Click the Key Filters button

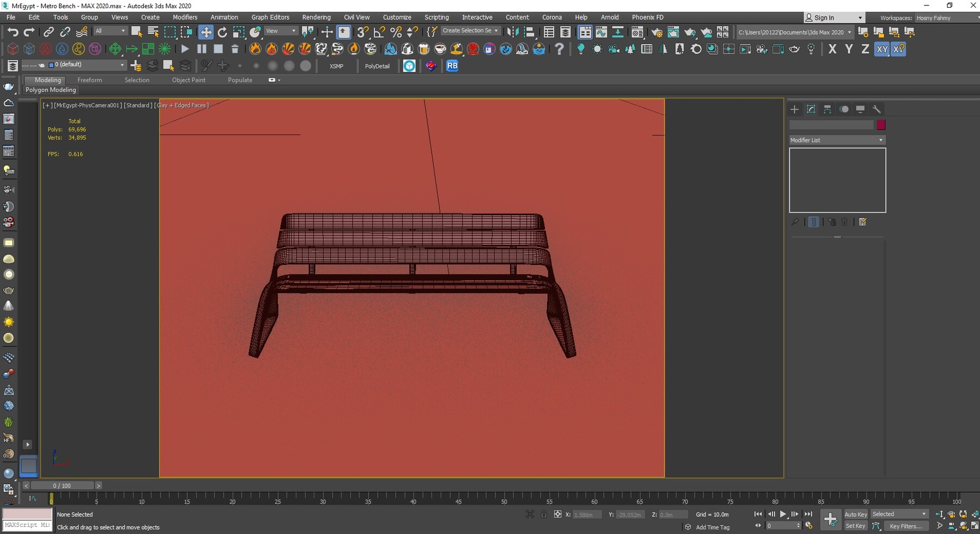click(907, 526)
